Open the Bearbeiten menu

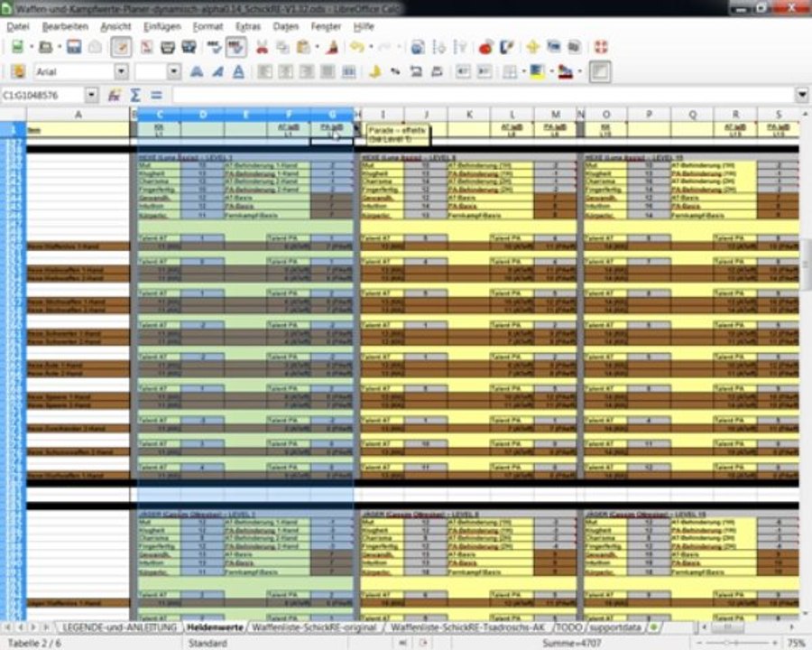65,26
